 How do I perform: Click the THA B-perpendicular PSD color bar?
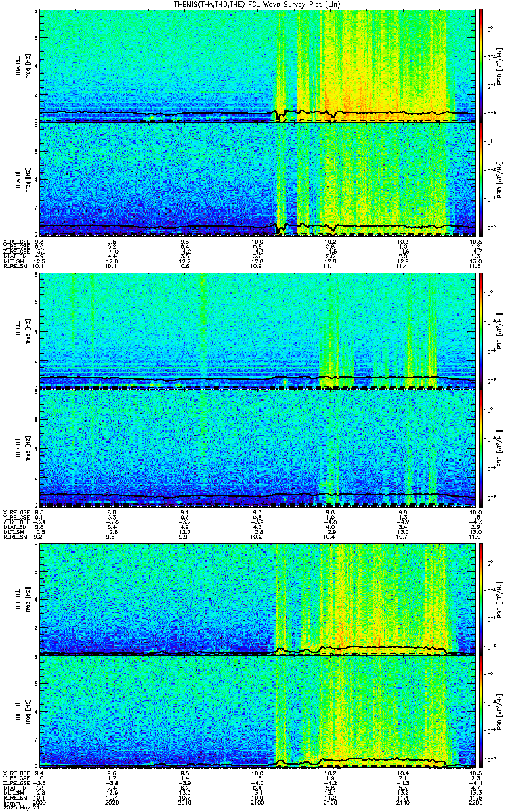tap(482, 65)
